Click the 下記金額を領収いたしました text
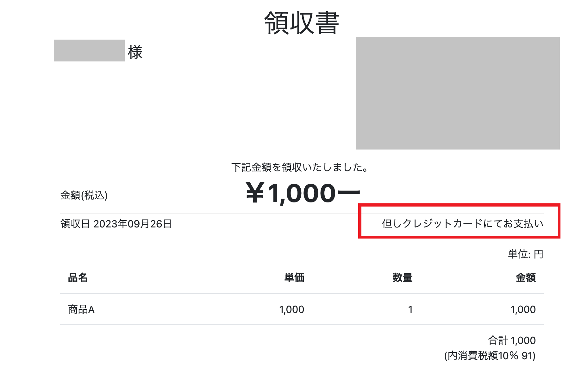Viewport: 588px width, 389px height. (x=300, y=167)
